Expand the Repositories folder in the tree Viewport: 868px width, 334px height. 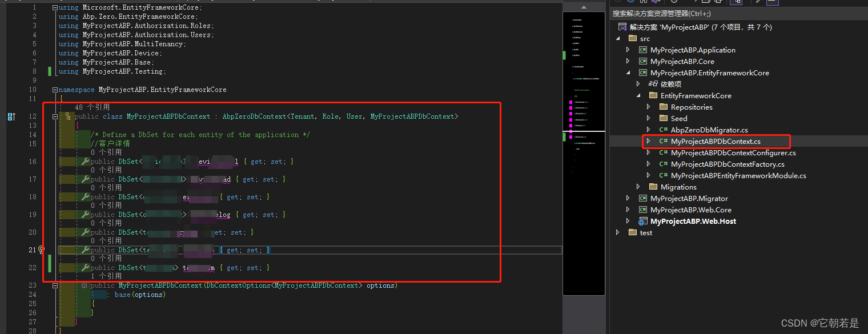[648, 107]
